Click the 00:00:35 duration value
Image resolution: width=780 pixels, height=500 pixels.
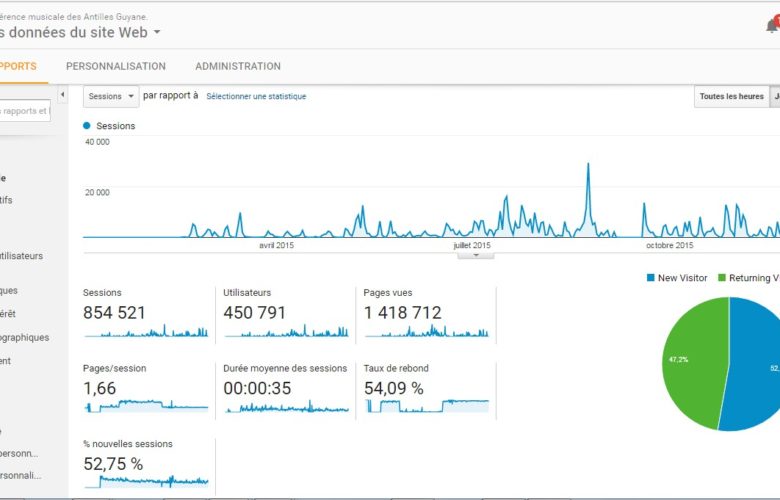pos(257,388)
